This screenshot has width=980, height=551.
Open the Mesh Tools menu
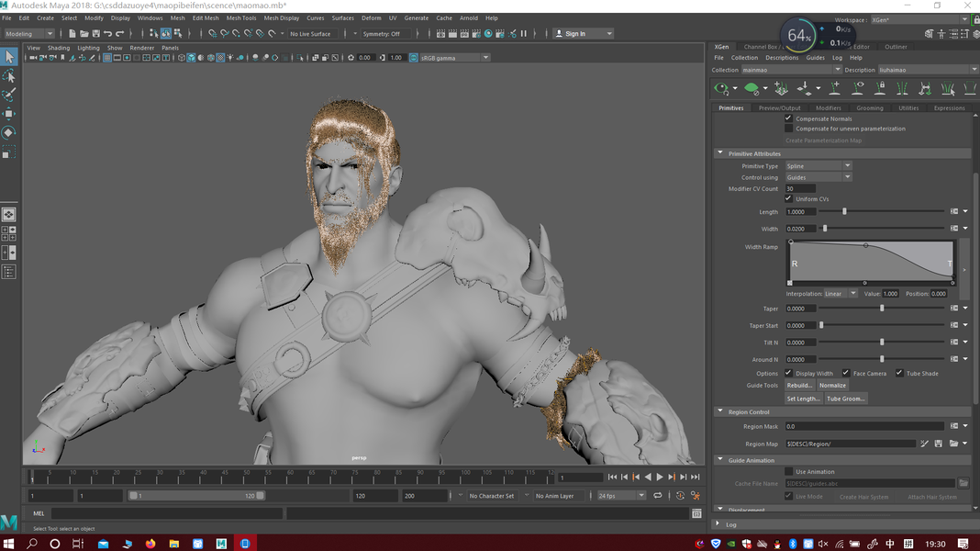[x=241, y=18]
